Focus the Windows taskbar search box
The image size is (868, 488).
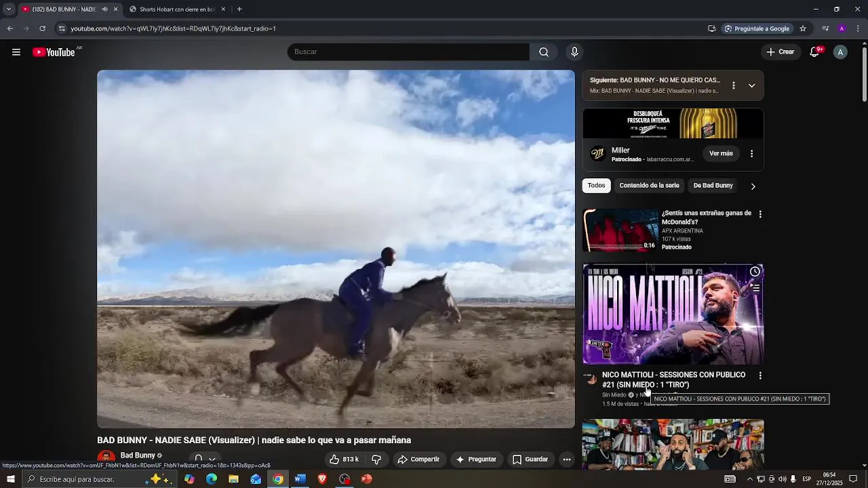[98, 479]
